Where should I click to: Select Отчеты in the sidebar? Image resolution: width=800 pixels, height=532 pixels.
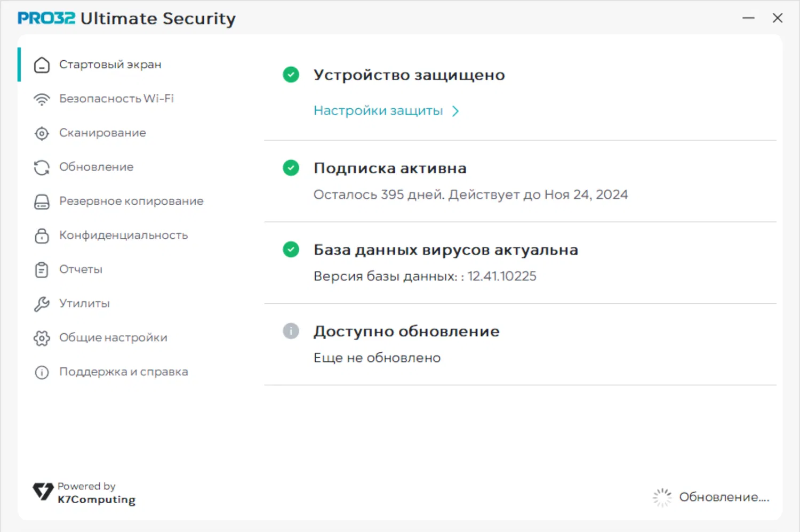point(81,269)
